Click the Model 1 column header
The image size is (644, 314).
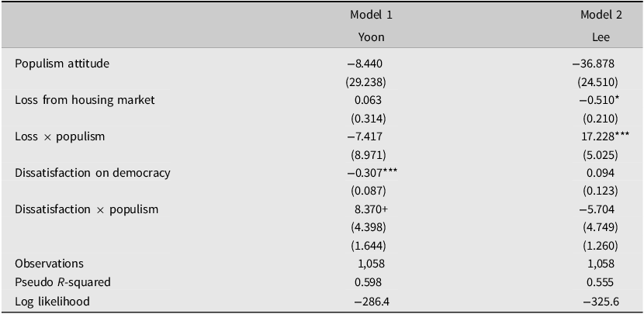point(372,16)
